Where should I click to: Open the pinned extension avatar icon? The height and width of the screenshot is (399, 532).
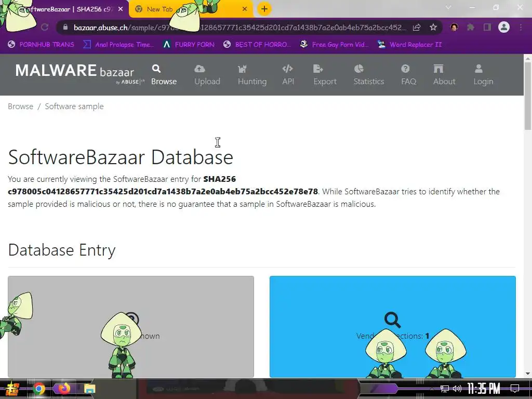coord(454,27)
